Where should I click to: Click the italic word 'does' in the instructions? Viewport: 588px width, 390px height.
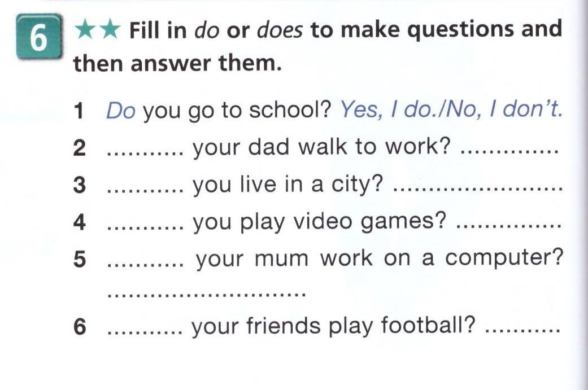click(x=280, y=30)
